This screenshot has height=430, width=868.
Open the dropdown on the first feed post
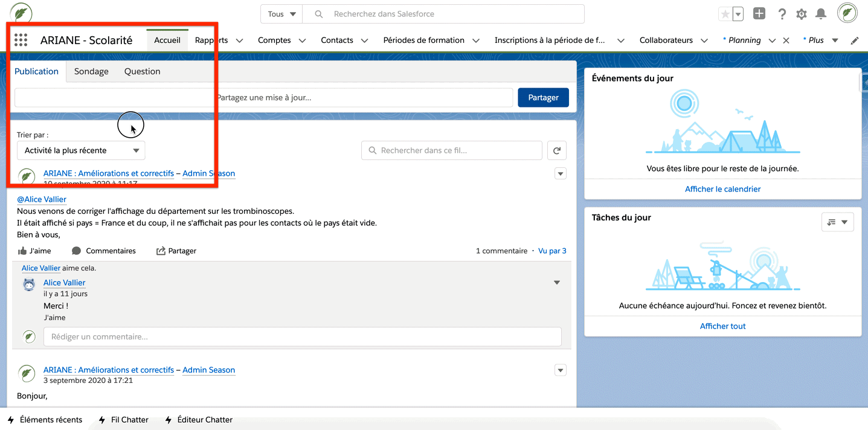coord(560,173)
